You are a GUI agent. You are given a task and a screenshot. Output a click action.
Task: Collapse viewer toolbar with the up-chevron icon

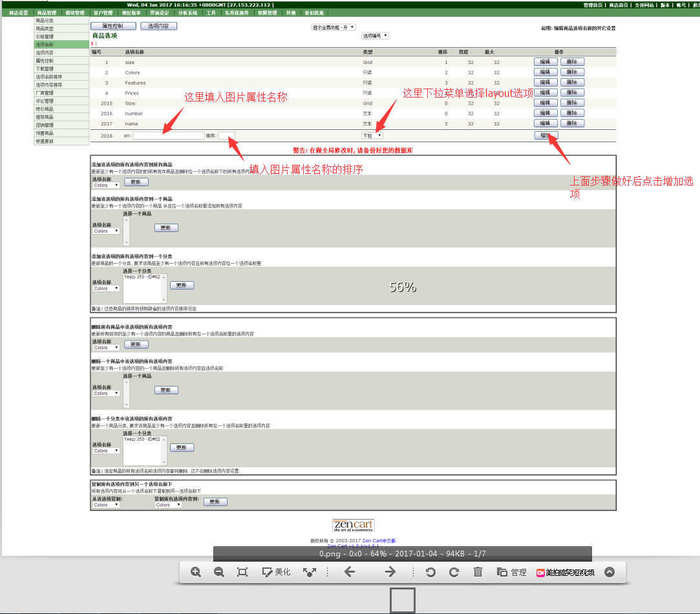coord(609,572)
